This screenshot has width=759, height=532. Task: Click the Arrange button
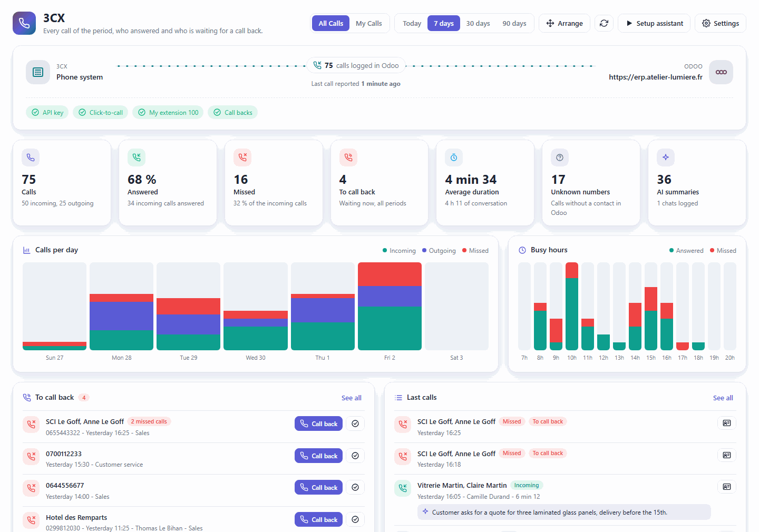pyautogui.click(x=565, y=23)
